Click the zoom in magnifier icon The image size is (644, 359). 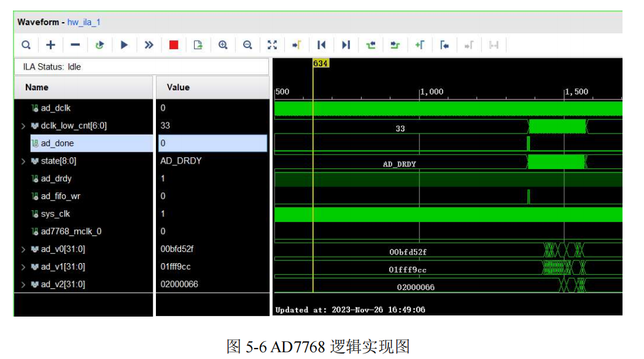pos(223,45)
